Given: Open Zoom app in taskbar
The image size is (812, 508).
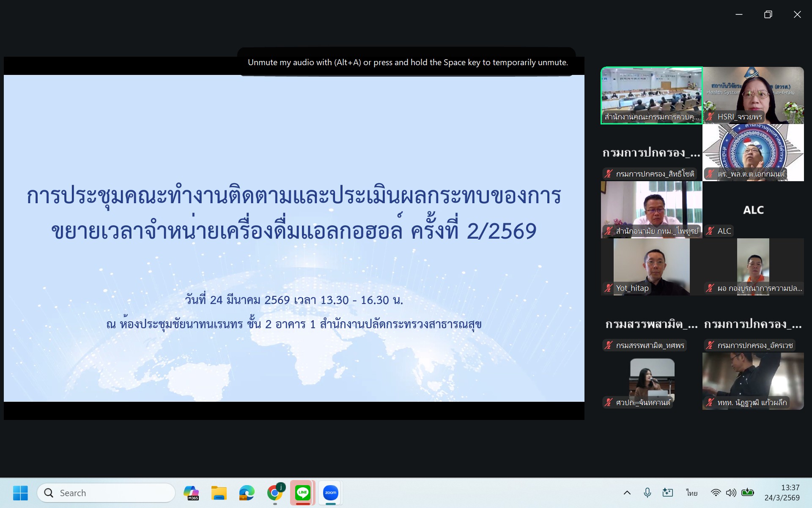Looking at the screenshot, I should click(330, 493).
